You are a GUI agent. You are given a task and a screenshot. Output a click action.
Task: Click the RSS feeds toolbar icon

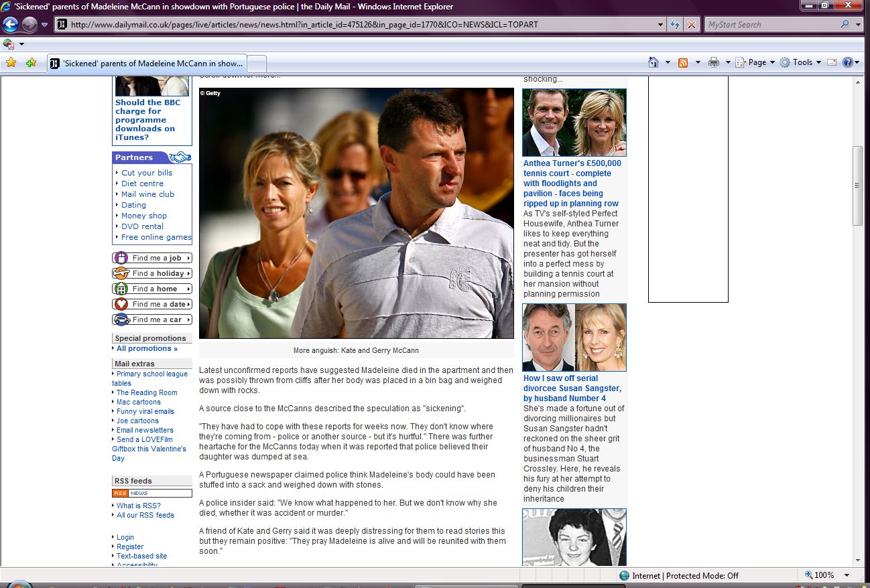[x=683, y=62]
